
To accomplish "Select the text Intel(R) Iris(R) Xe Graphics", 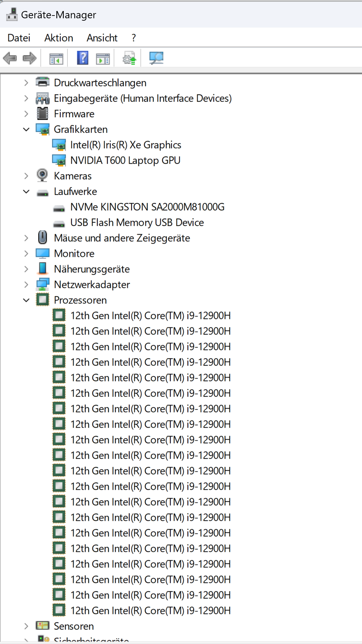I will tap(125, 145).
